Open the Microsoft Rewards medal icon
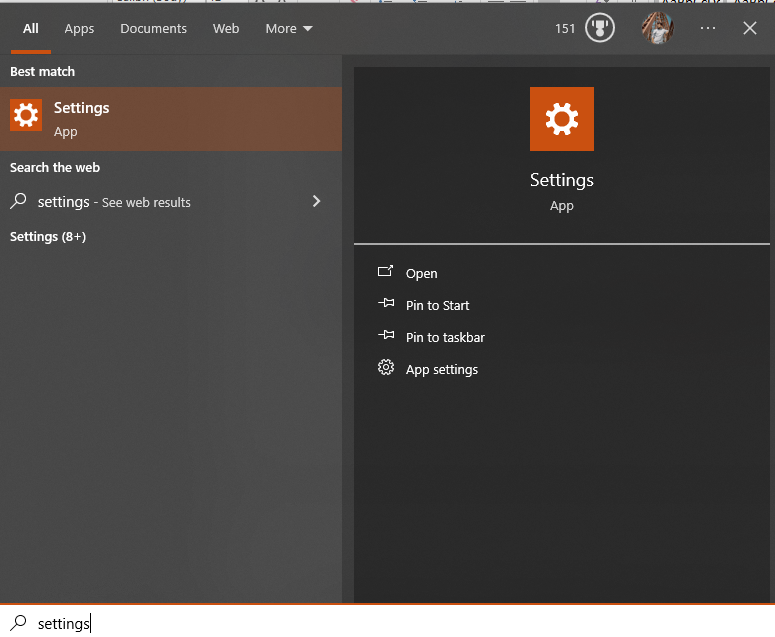The width and height of the screenshot is (775, 637). (x=600, y=28)
